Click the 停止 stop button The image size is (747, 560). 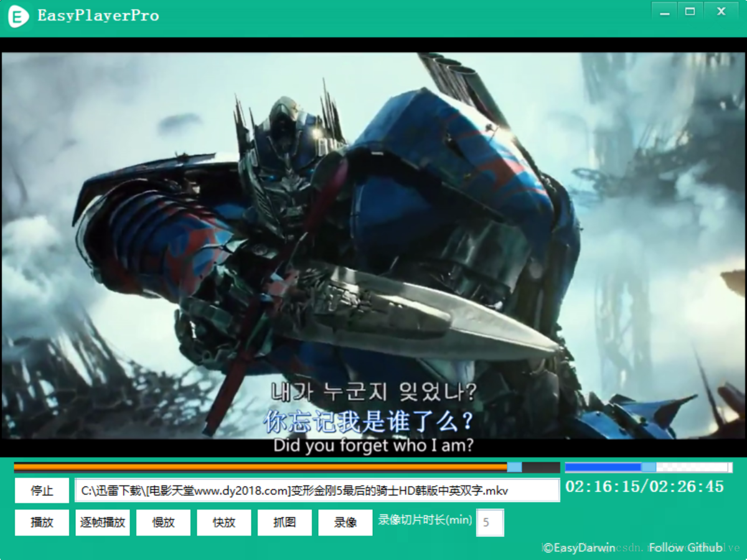(x=42, y=490)
